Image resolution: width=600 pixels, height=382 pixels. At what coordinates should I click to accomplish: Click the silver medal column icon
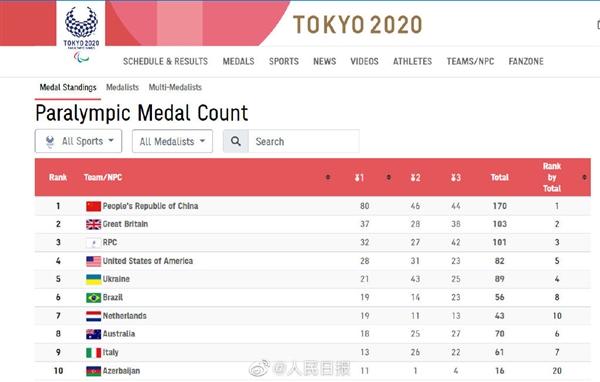[415, 177]
